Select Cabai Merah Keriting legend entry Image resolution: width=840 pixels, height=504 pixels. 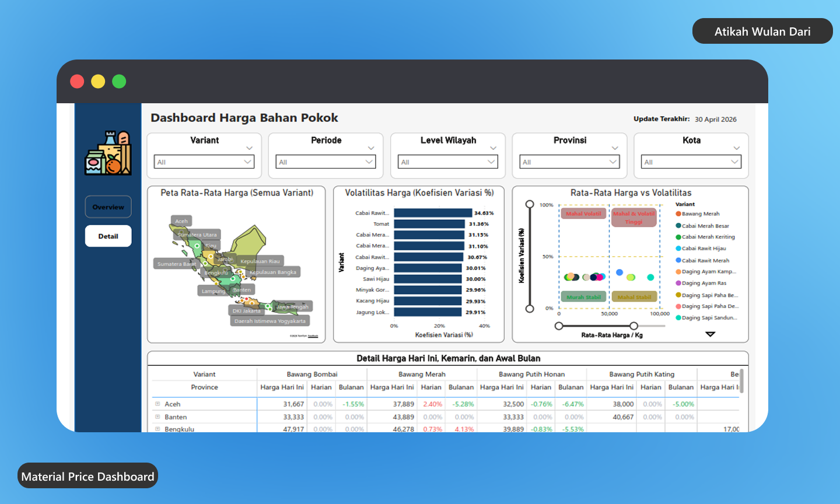705,237
